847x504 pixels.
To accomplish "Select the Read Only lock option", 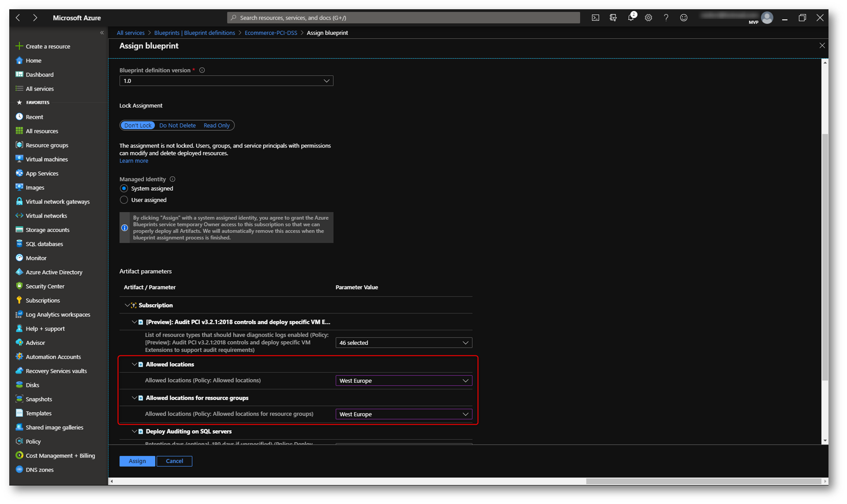I will (x=216, y=125).
